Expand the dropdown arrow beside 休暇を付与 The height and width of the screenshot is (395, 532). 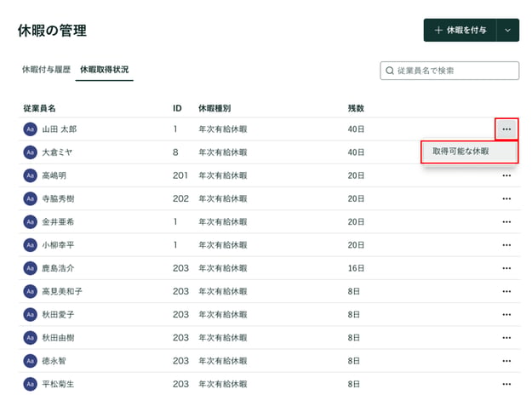(507, 30)
